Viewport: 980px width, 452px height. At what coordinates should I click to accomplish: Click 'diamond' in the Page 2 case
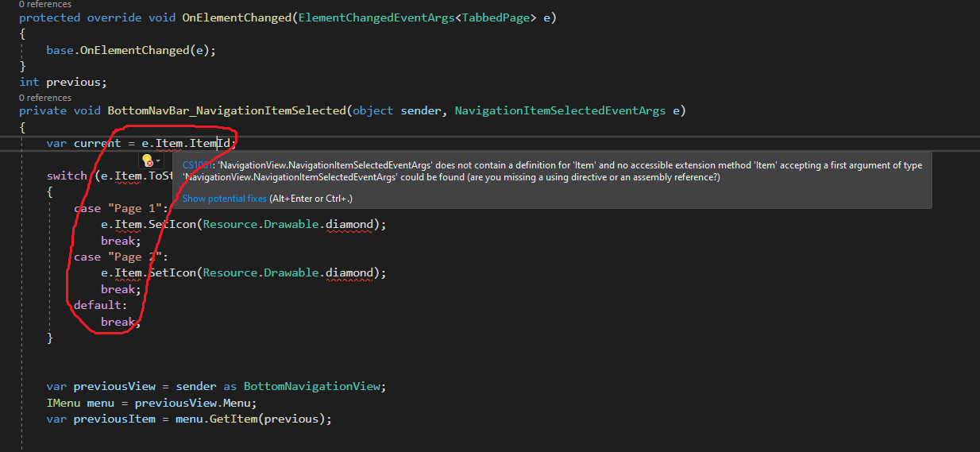pos(349,272)
